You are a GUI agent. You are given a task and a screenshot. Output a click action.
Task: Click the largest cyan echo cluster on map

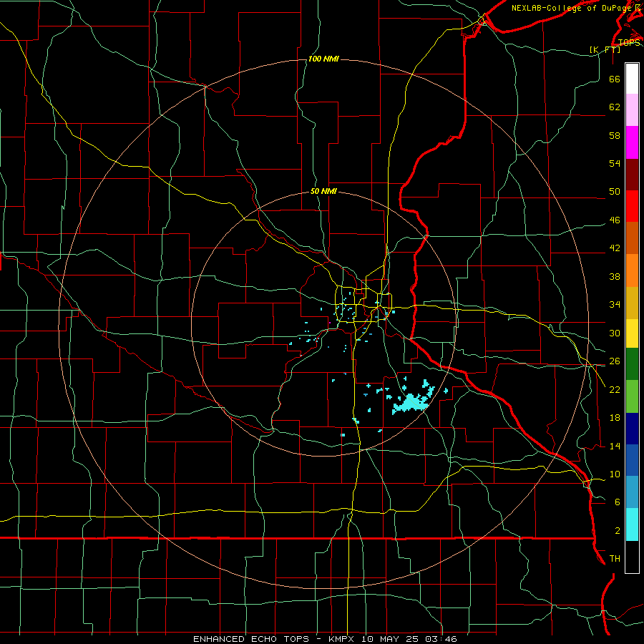[411, 404]
